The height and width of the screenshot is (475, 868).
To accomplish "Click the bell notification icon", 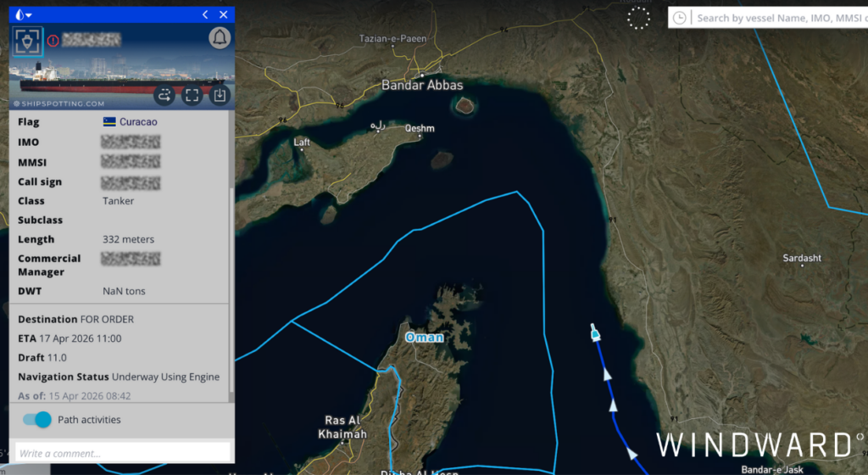I will click(220, 38).
